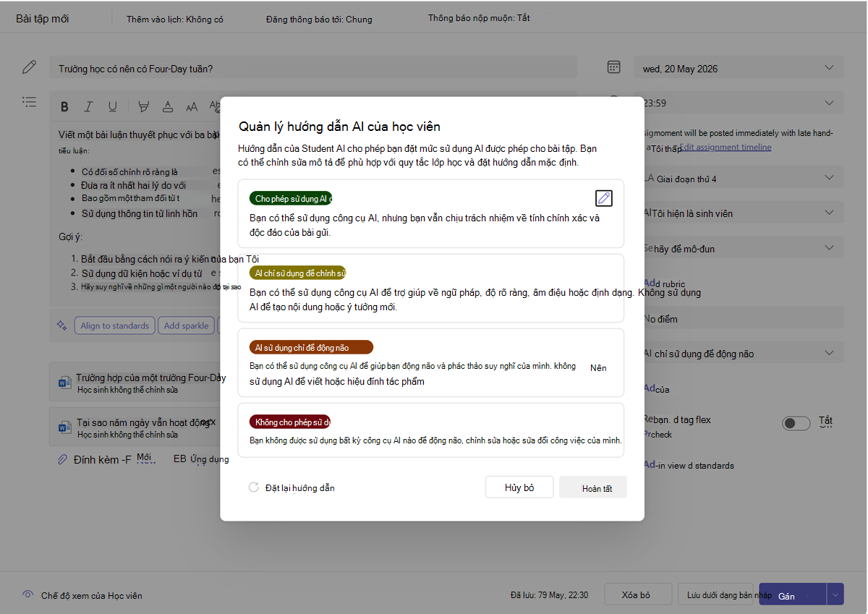The height and width of the screenshot is (614, 868).
Task: Click Thêm vào lịch: Không có option
Action: click(x=175, y=20)
